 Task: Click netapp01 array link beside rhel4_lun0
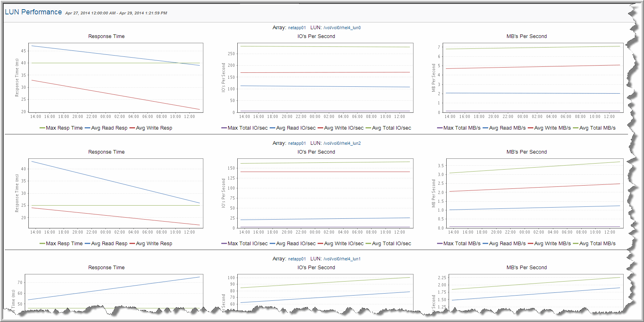tap(297, 28)
